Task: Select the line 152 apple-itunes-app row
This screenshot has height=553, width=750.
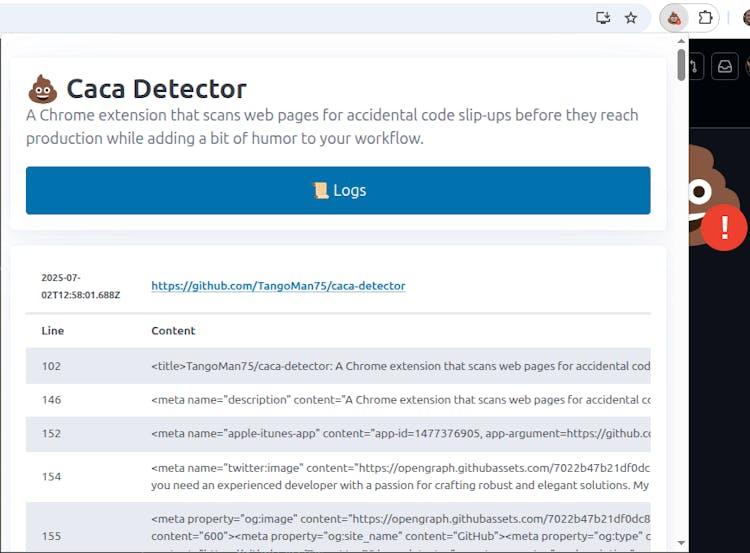Action: pos(338,434)
